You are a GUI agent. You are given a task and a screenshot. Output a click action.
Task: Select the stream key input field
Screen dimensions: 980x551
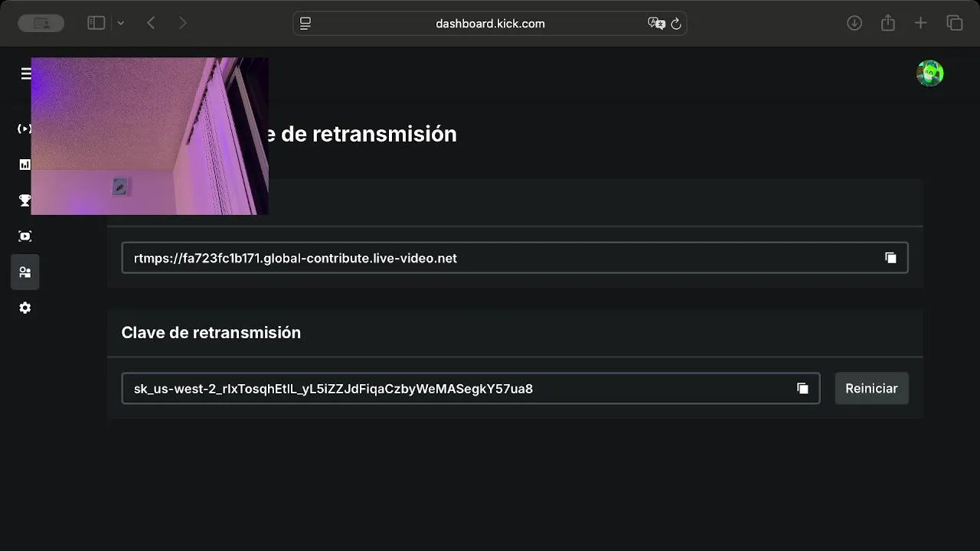(471, 389)
